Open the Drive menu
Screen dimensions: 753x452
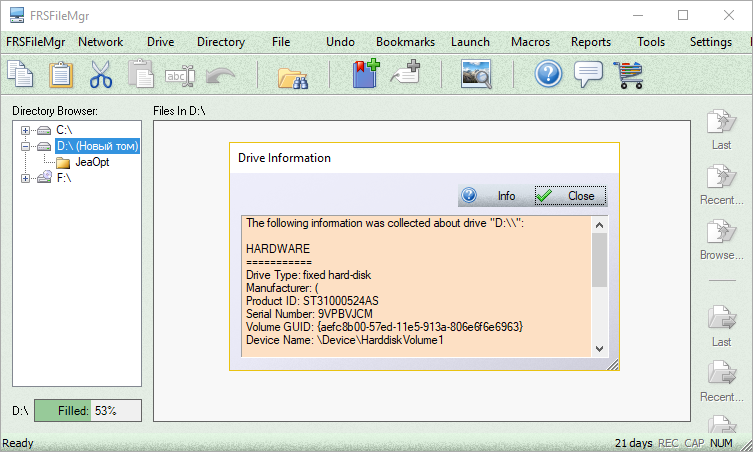click(160, 42)
